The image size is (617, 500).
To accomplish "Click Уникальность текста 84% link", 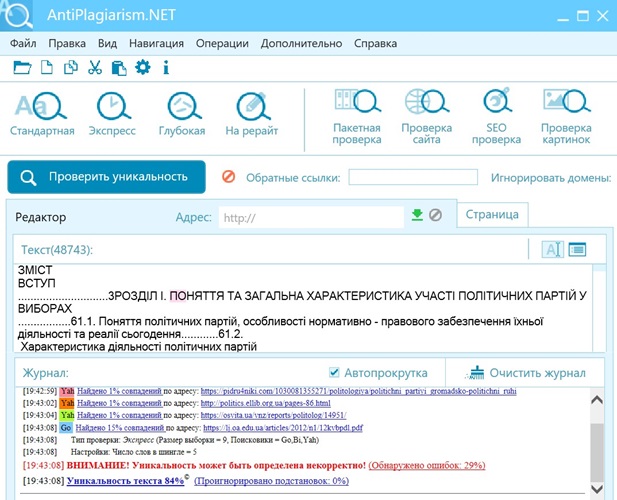I will tap(126, 481).
